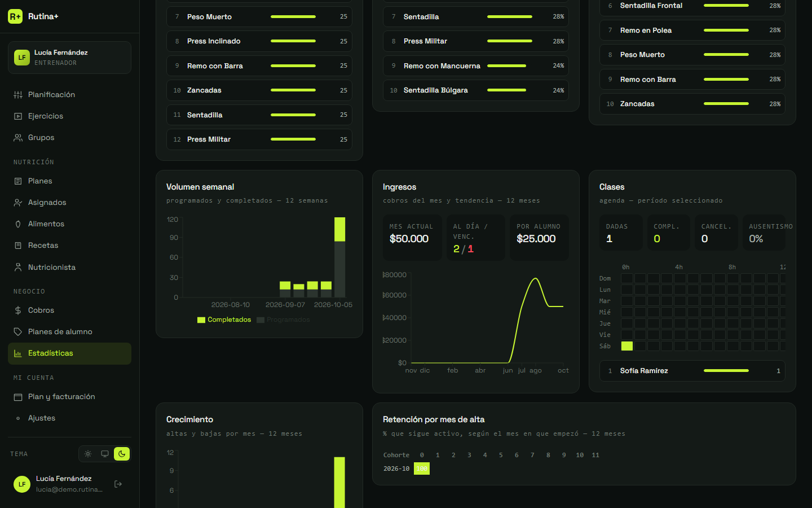Toggle Completados legend in Volumen semanal
812x508 pixels.
tap(224, 320)
